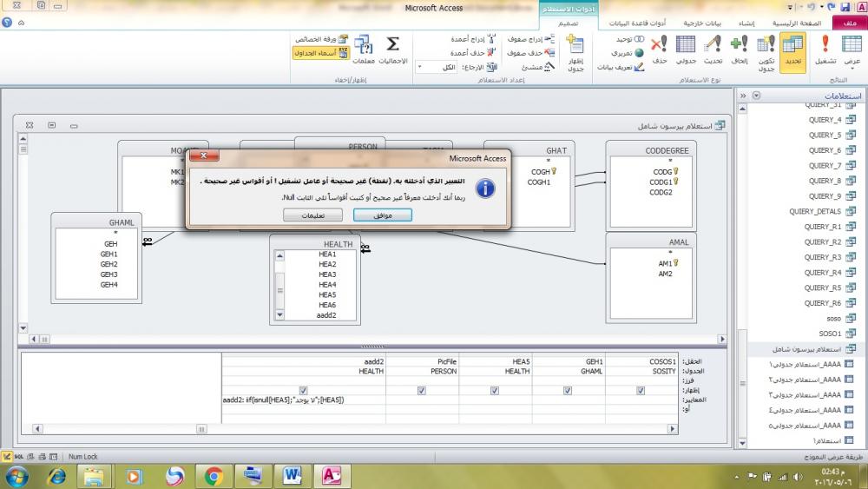
Task: Open the Builder (منشئ) tool
Action: coord(537,67)
